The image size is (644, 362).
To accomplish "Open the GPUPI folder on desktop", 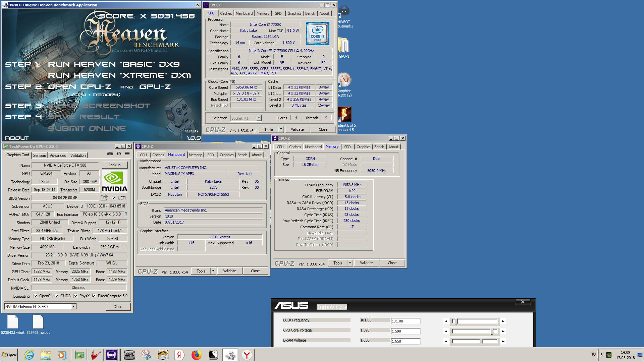I will pos(344,48).
